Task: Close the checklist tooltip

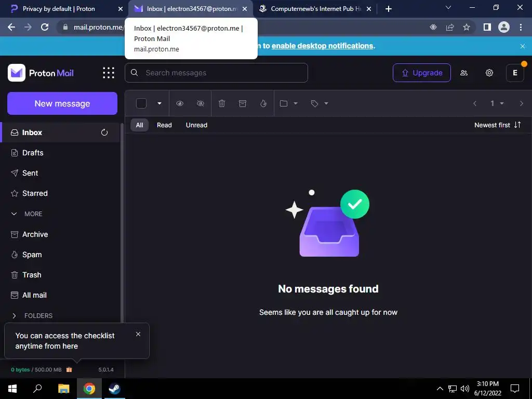Action: coord(138,334)
